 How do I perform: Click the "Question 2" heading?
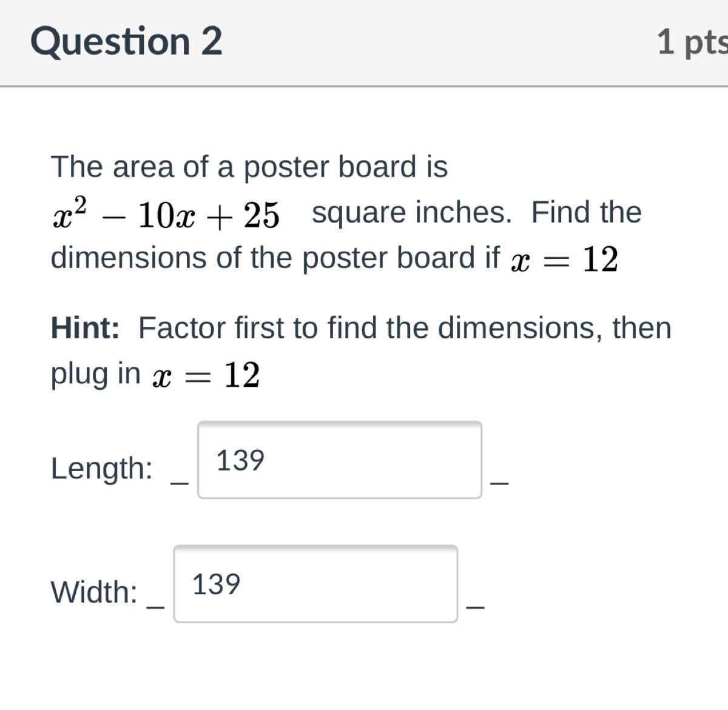coord(126,41)
